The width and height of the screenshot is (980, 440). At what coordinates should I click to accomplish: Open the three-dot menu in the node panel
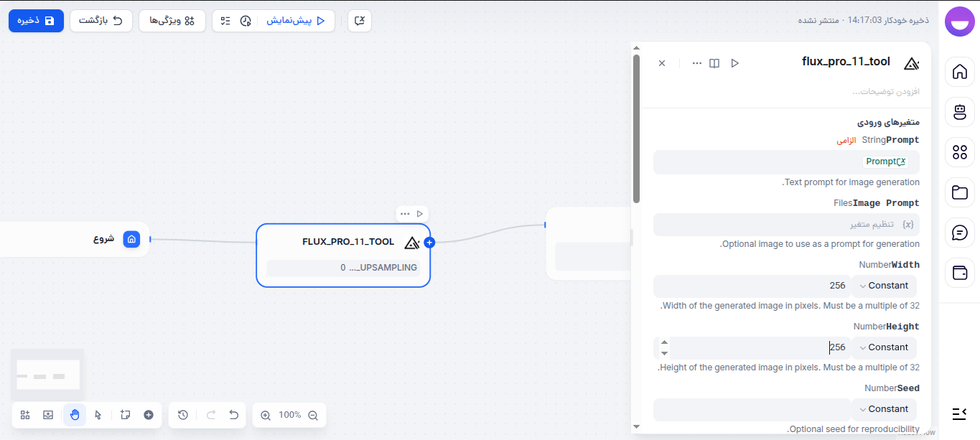coord(696,63)
